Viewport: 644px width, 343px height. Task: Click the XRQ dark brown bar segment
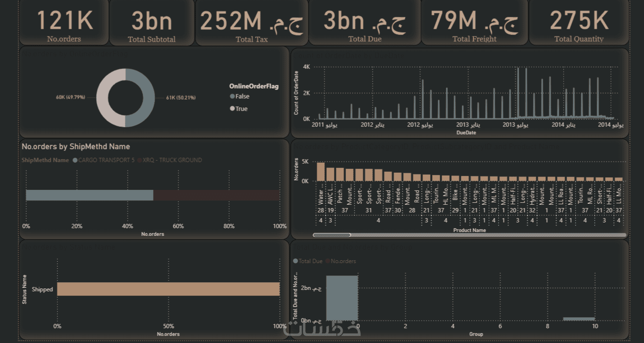coord(216,195)
